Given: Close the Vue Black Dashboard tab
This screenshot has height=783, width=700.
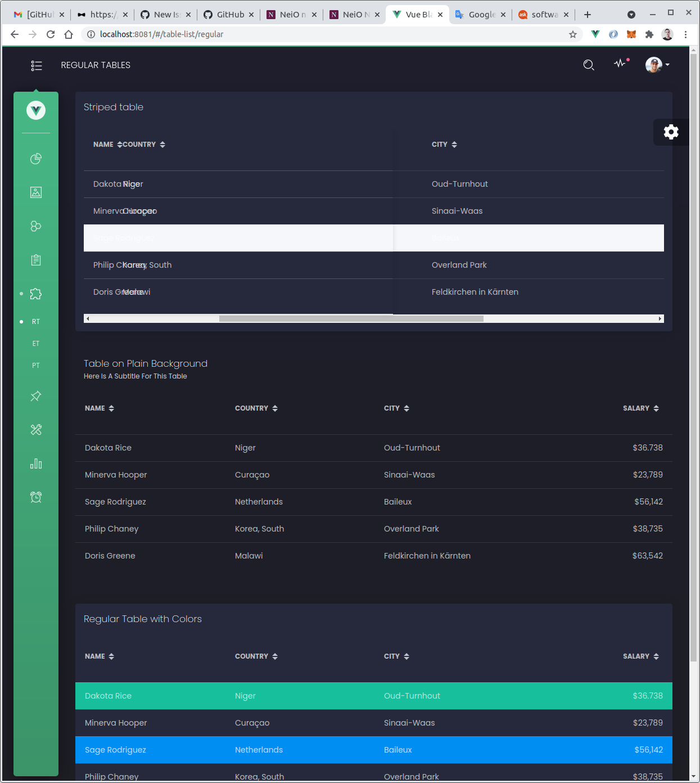Looking at the screenshot, I should tap(440, 15).
